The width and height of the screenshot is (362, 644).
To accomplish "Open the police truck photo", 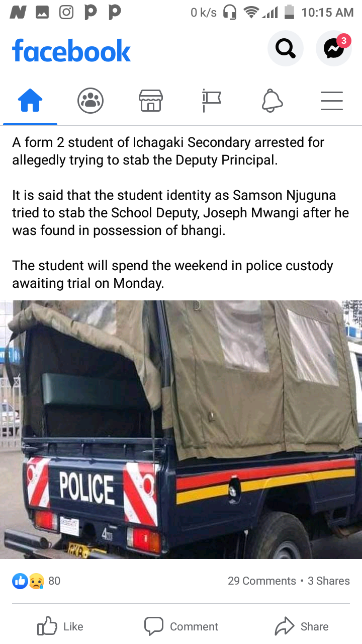I will [181, 429].
